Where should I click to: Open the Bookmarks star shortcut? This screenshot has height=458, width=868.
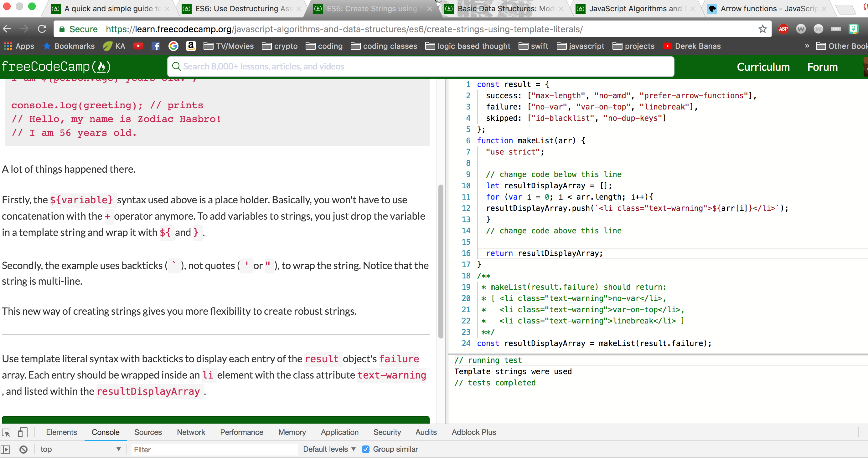69,46
